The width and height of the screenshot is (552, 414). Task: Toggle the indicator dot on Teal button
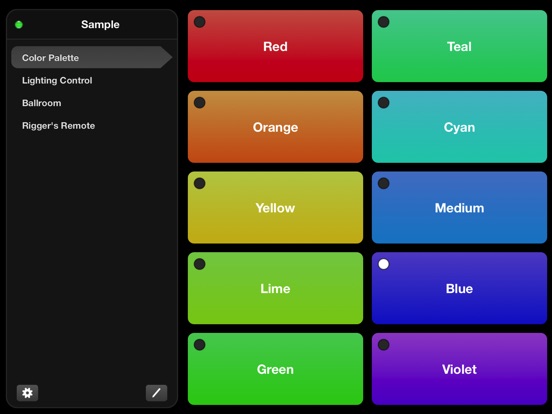[383, 22]
